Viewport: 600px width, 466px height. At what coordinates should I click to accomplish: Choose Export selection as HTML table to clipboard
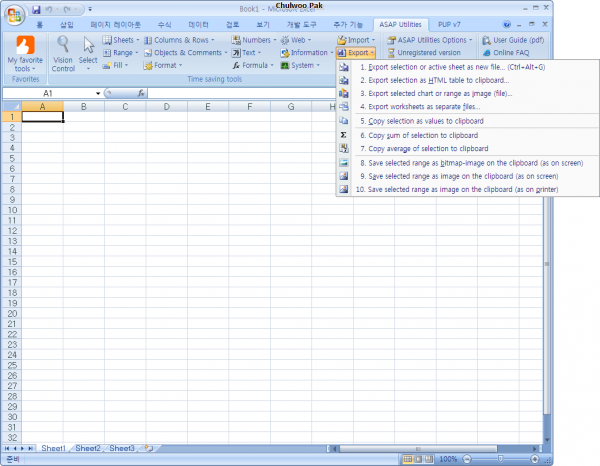pos(468,80)
